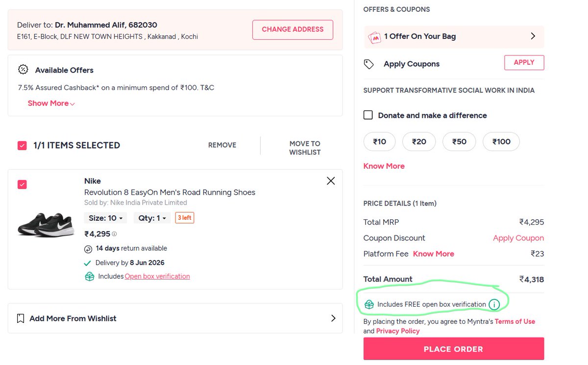This screenshot has height=365, width=588.
Task: Expand 1 Offer On Your Bag chevron
Action: pyautogui.click(x=533, y=36)
